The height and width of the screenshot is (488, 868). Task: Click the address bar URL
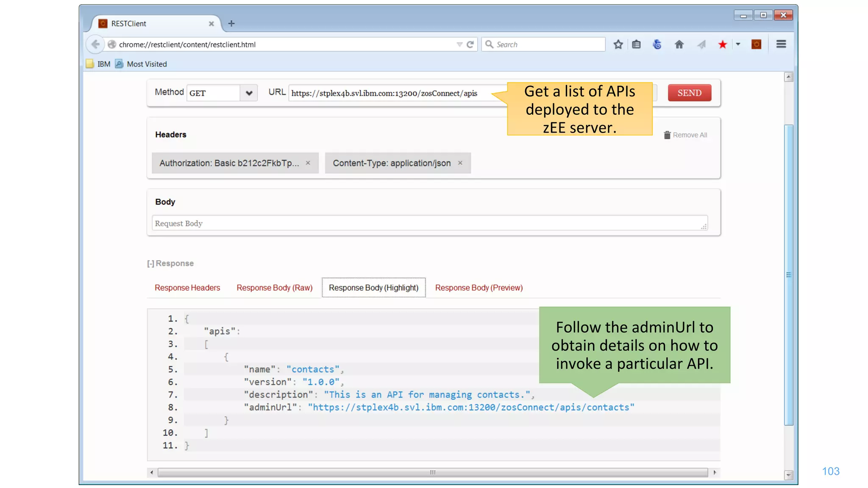click(x=187, y=44)
